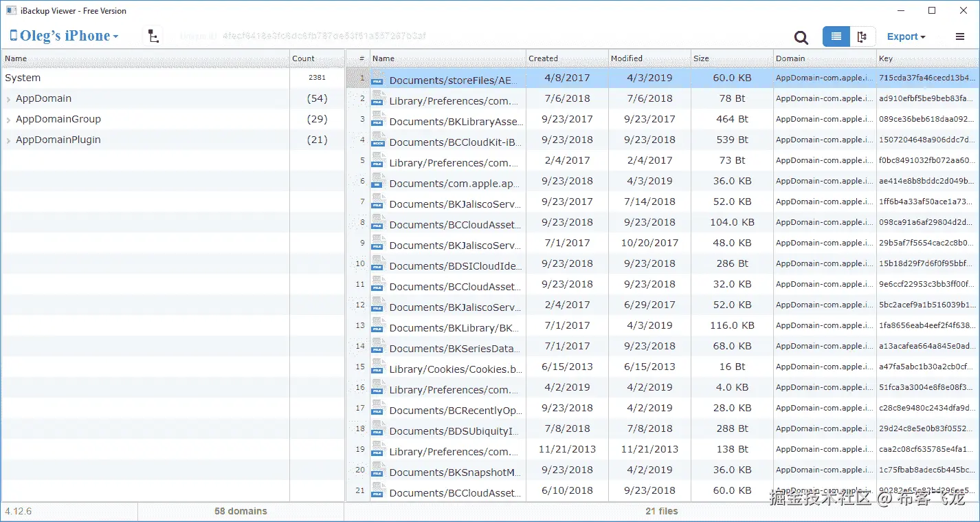This screenshot has width=980, height=522.
Task: Sort files by Domain column
Action: (x=825, y=58)
